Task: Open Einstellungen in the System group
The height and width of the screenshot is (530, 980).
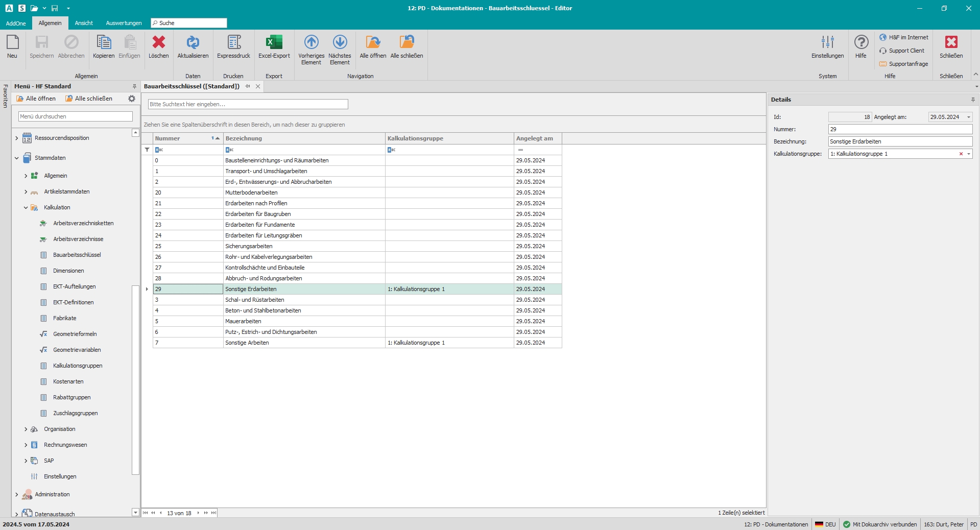Action: (x=827, y=43)
